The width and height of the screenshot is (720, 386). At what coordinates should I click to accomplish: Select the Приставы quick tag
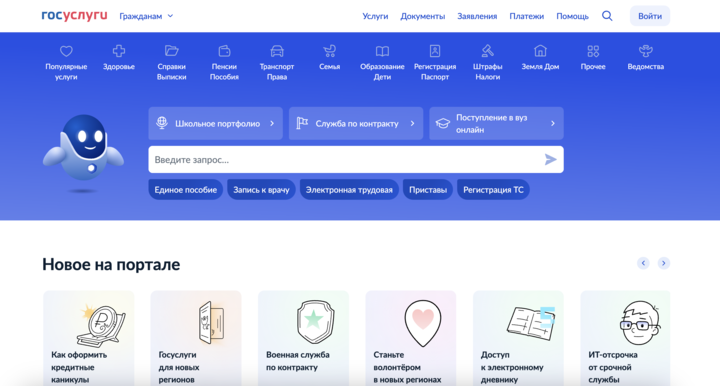tap(428, 190)
